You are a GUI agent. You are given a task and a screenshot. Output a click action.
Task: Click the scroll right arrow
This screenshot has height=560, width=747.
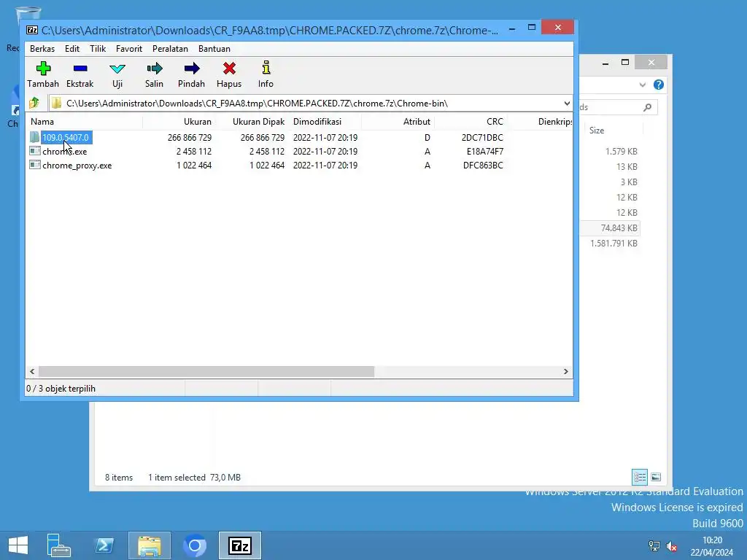(x=566, y=371)
